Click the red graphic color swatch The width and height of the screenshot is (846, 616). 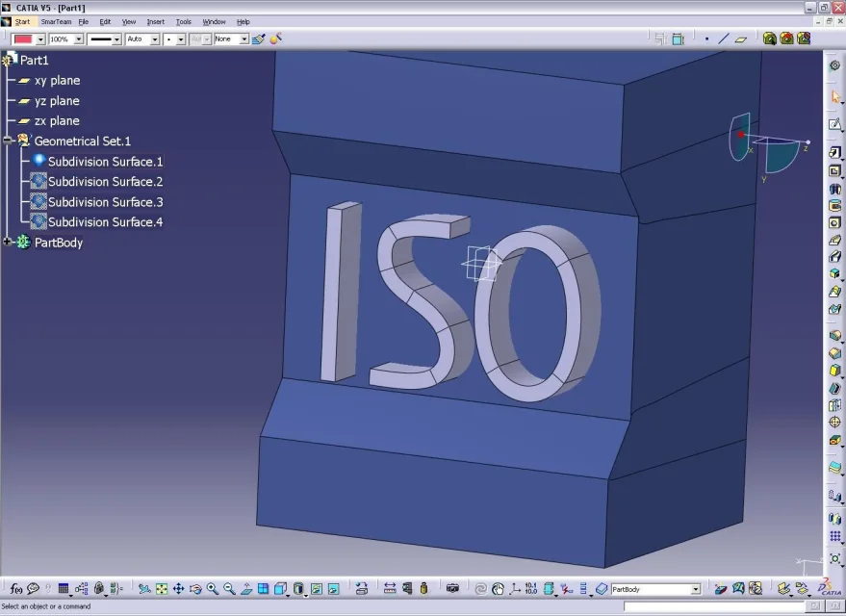coord(23,39)
